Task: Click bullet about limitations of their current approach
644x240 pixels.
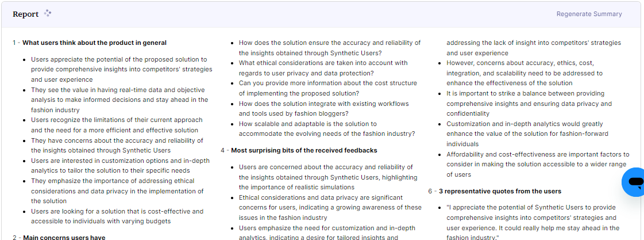Action: [x=117, y=125]
